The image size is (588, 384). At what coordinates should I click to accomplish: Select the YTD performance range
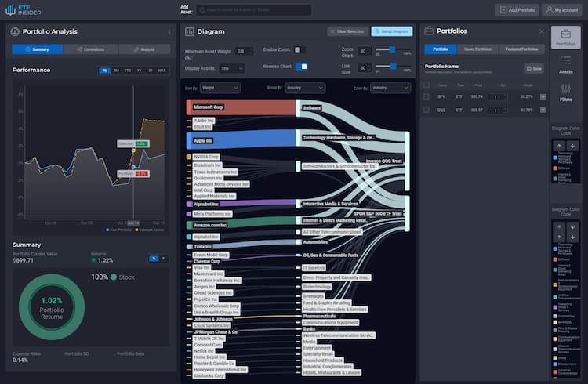coord(128,71)
